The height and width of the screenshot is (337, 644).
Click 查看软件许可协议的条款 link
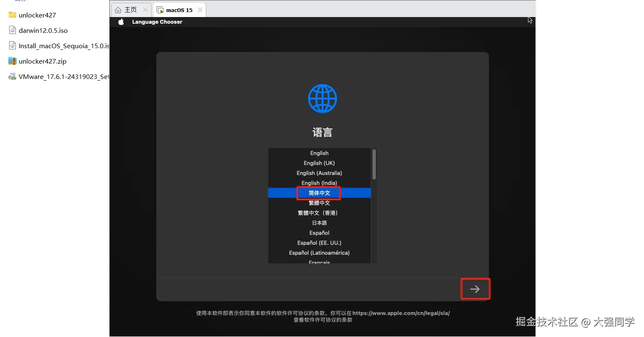point(323,320)
